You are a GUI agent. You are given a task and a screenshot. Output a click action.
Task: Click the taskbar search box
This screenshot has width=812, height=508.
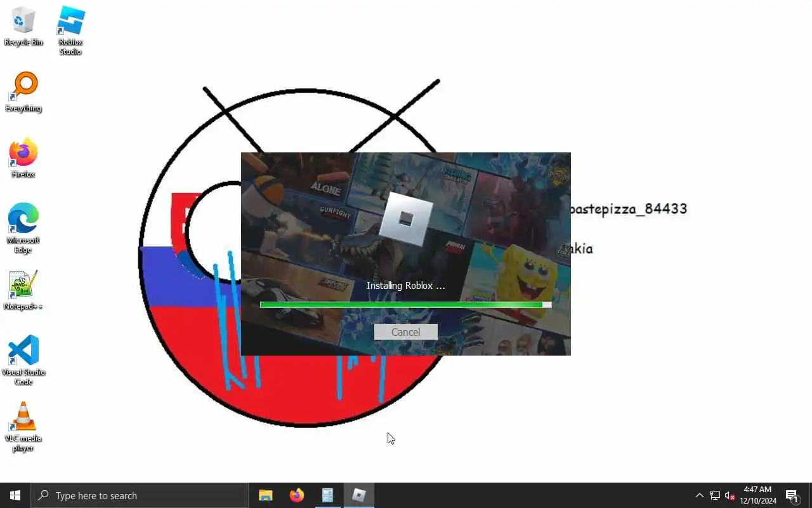point(140,495)
